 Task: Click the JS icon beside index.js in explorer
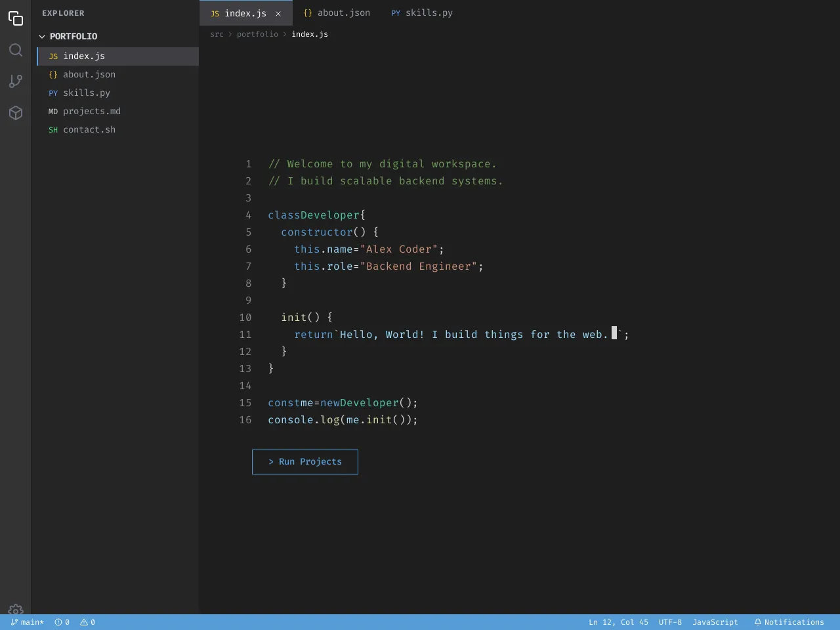pos(53,56)
